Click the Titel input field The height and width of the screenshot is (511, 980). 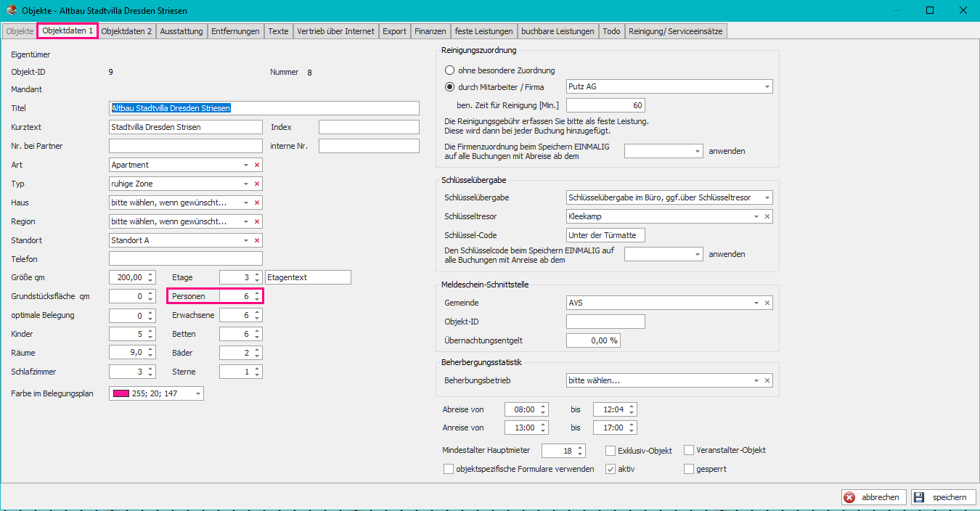point(264,108)
